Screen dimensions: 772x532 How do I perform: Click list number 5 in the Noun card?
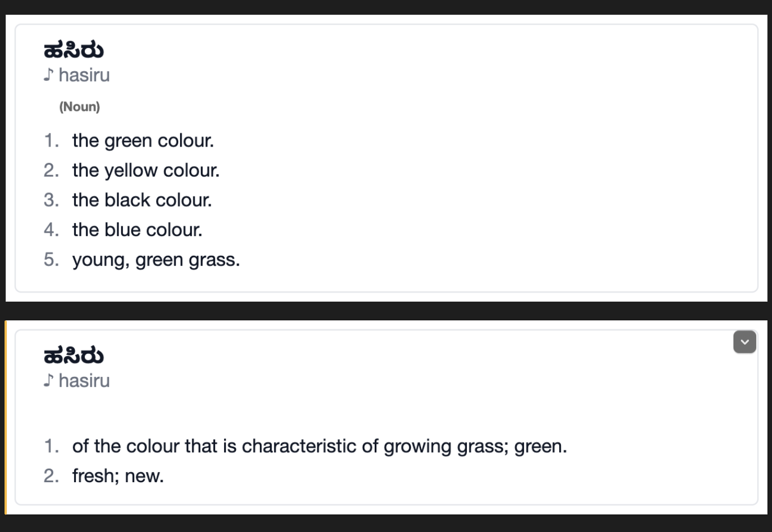51,260
